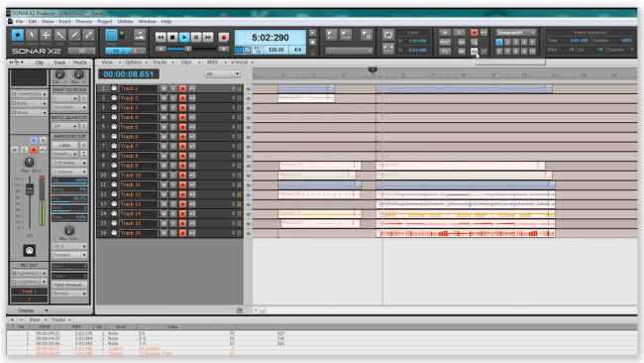Select the Erase tool icon
Image resolution: width=644 pixels, height=363 pixels.
point(89,36)
